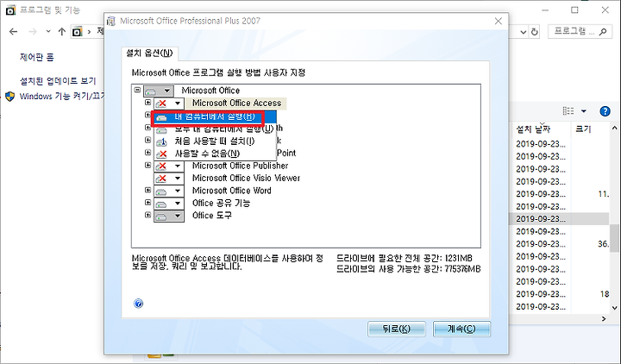Close the Office 2007 installer dialog
This screenshot has width=621, height=364.
pos(499,21)
